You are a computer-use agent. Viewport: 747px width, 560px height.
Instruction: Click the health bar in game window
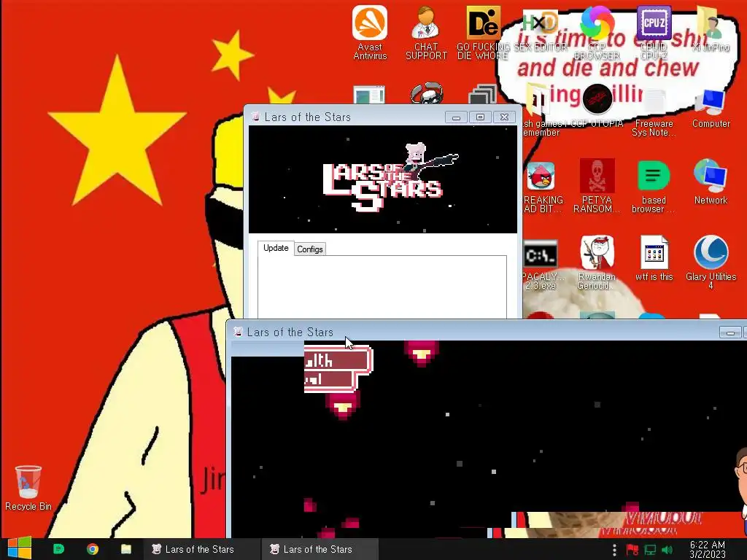click(337, 360)
